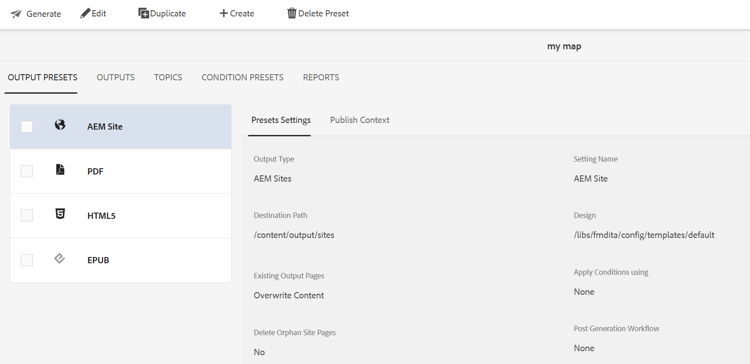750x364 pixels.
Task: Check the AEM Site preset checkbox
Action: pos(27,127)
